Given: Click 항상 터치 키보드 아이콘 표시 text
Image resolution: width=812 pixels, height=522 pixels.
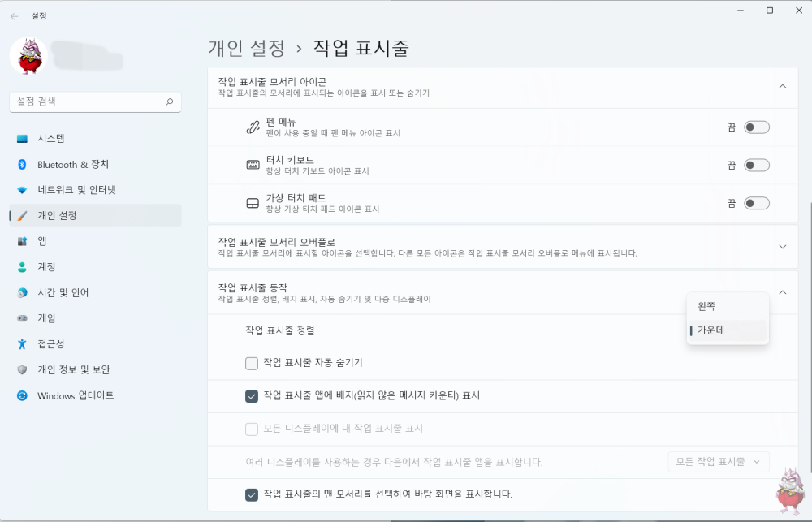Looking at the screenshot, I should click(x=317, y=171).
